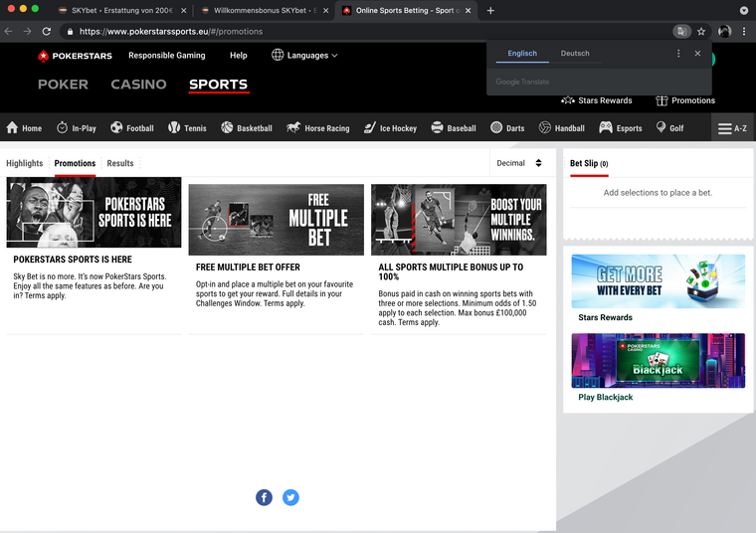The width and height of the screenshot is (756, 533).
Task: Open Chrome profile avatar
Action: pos(724,32)
